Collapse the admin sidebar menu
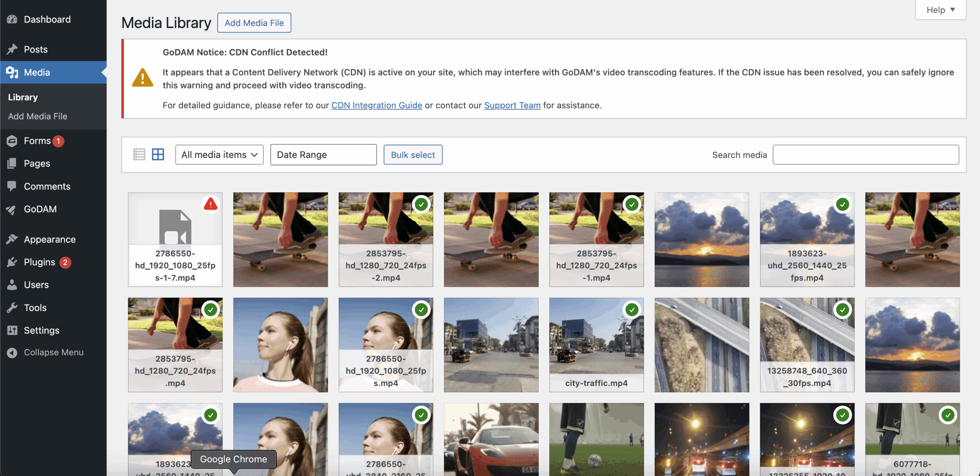This screenshot has width=980, height=476. point(54,352)
